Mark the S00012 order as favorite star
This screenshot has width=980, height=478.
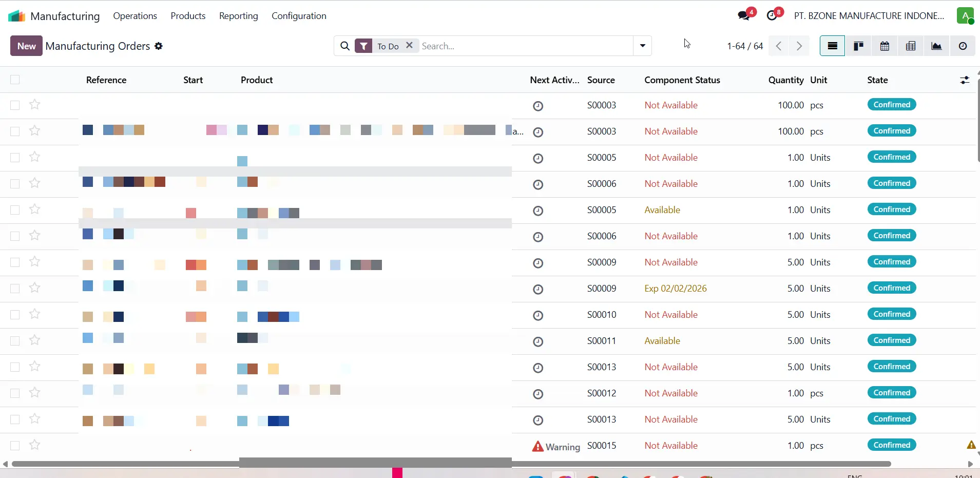[x=34, y=393]
